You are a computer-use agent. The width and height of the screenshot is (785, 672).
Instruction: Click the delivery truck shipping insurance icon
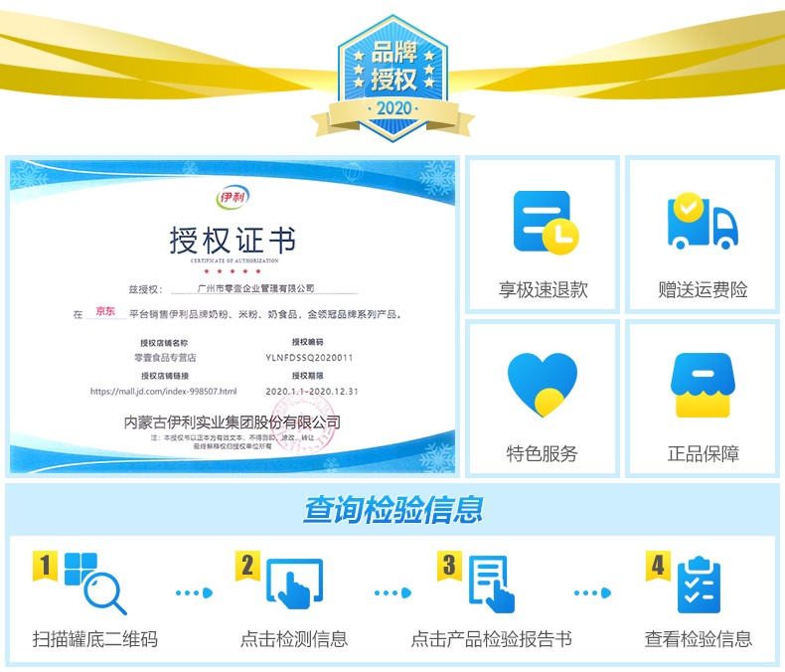coord(702,222)
